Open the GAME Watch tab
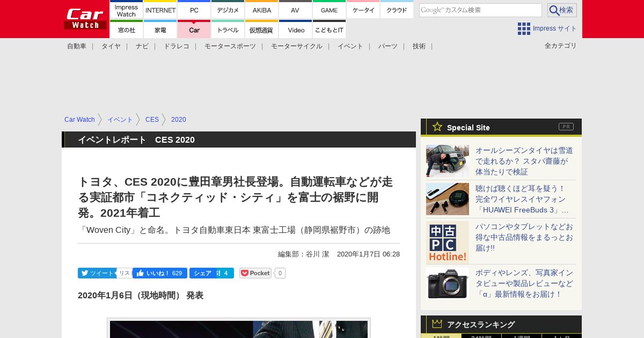The height and width of the screenshot is (338, 644). click(x=329, y=10)
